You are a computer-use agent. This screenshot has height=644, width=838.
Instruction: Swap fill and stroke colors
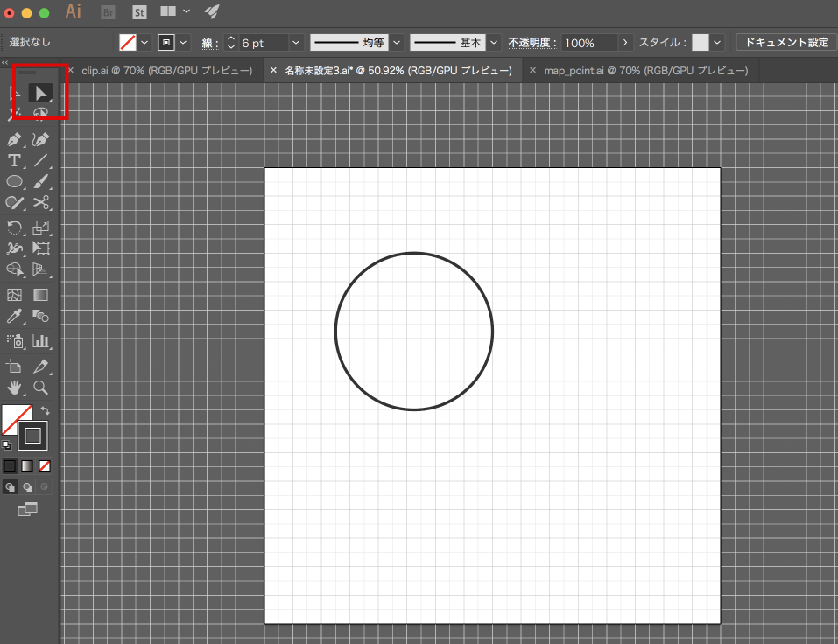coord(45,410)
